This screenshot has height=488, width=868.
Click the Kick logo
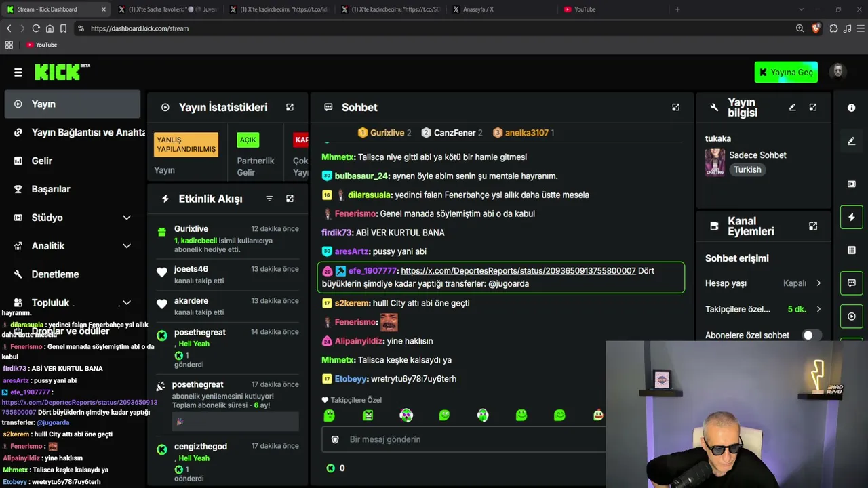pos(62,72)
